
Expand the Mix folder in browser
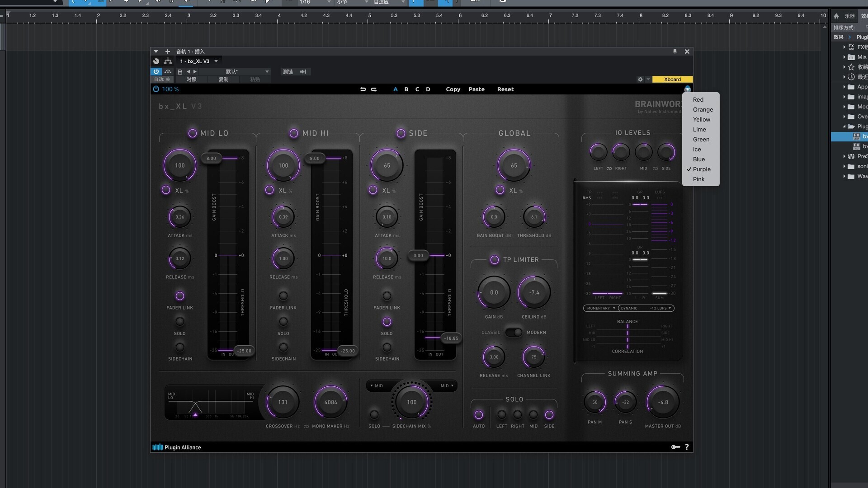point(844,57)
